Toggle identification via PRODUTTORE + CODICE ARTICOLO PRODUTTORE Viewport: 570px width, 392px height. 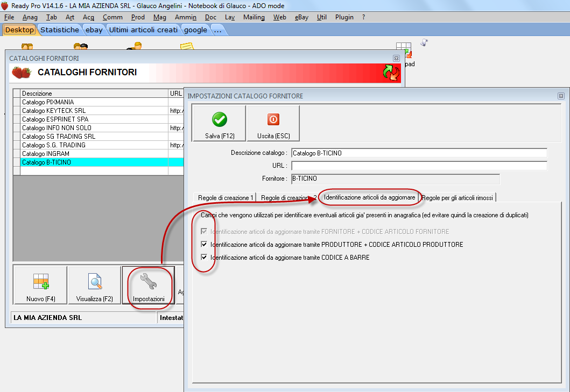tap(204, 244)
